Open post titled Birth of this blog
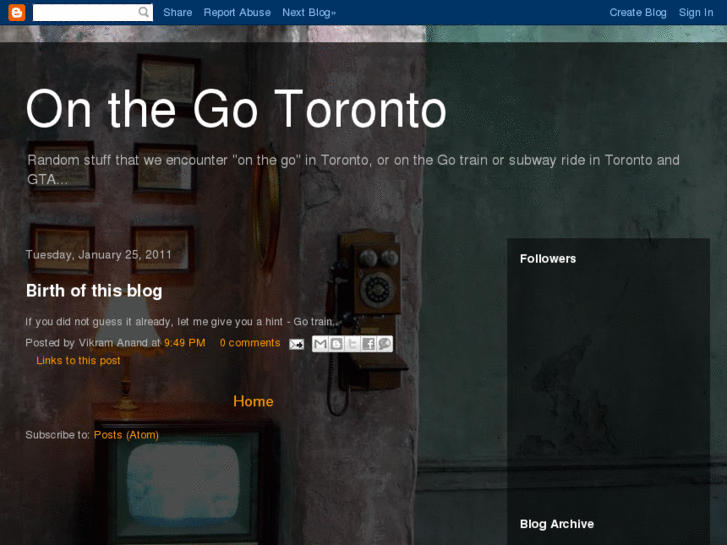727x545 pixels. tap(94, 291)
